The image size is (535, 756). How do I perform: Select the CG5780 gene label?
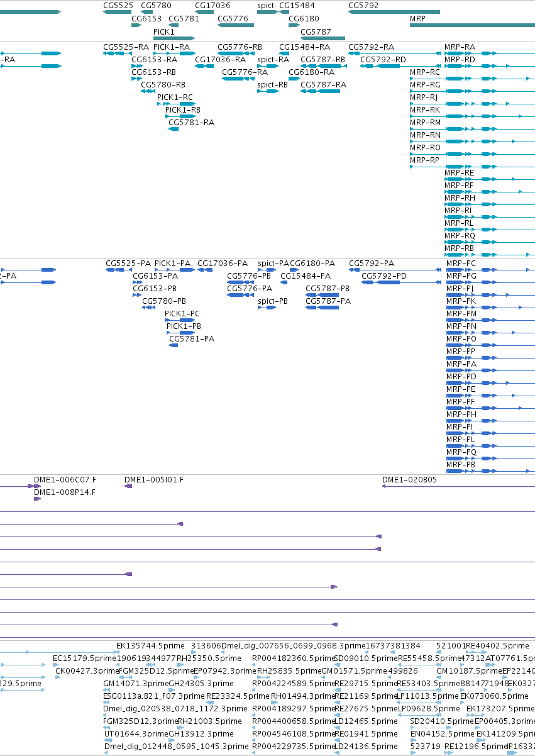(156, 6)
